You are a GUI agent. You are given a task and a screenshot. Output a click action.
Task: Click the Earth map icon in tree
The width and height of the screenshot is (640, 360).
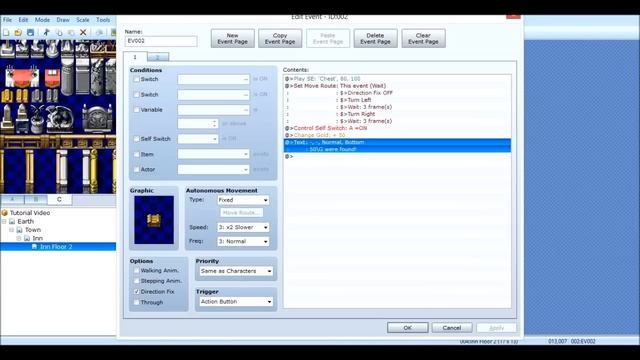pyautogui.click(x=12, y=221)
